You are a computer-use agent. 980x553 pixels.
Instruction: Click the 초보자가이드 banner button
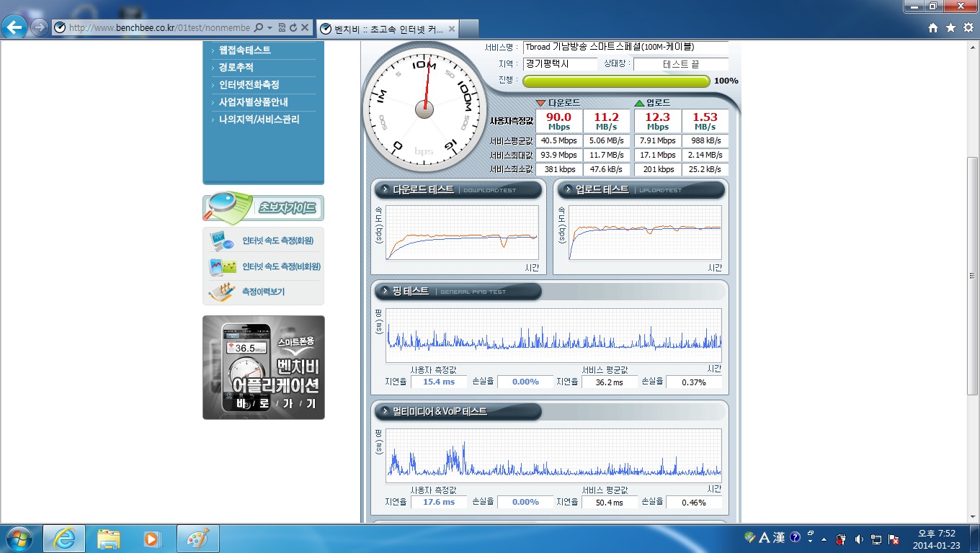coord(263,208)
